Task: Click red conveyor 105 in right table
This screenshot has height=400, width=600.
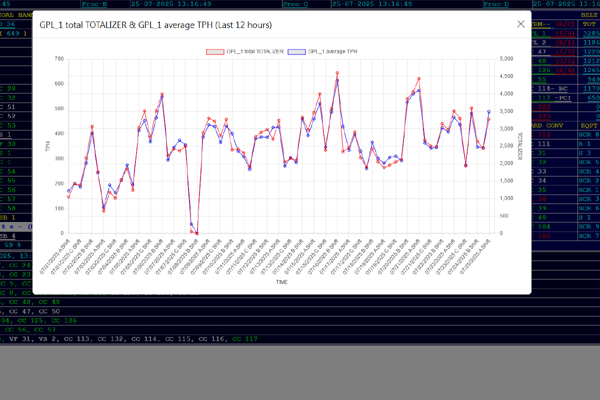Action: pyautogui.click(x=544, y=236)
